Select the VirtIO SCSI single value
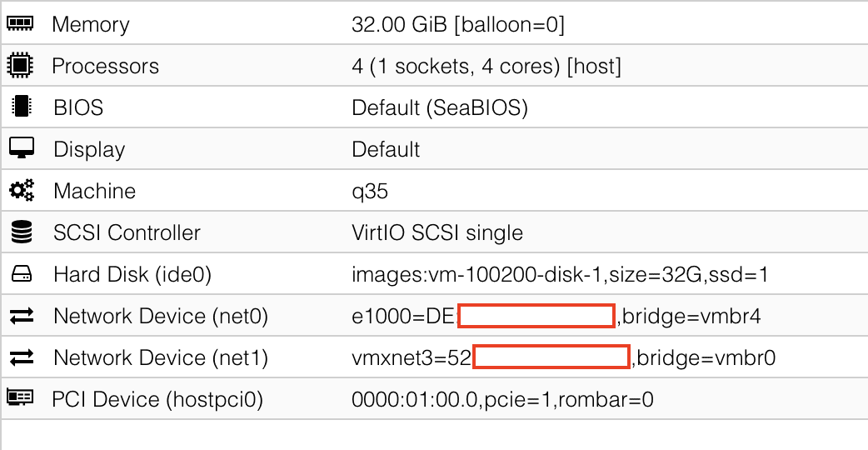The width and height of the screenshot is (868, 450). (x=437, y=232)
